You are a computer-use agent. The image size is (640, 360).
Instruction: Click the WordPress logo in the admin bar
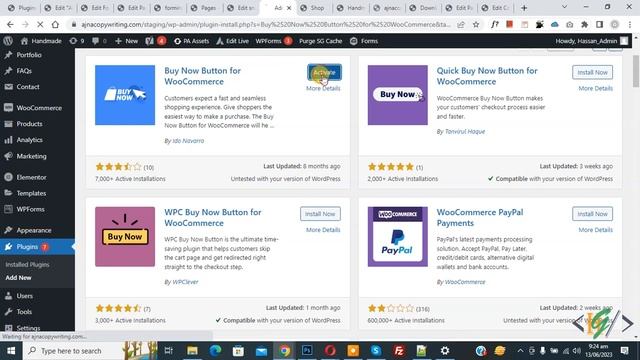point(8,41)
